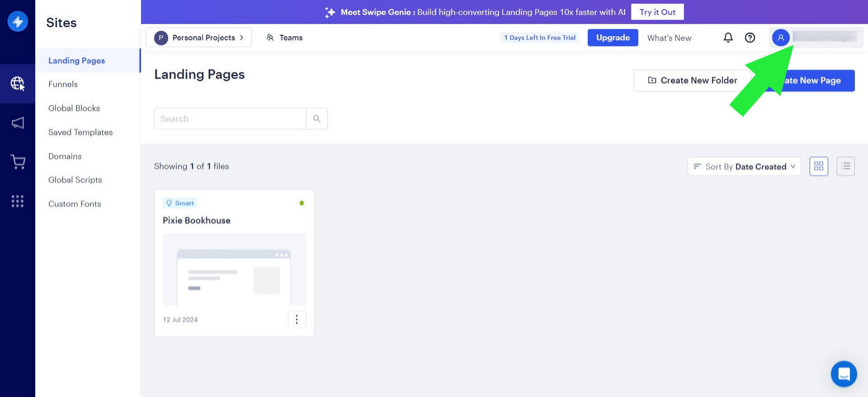Open the apps grid icon in sidebar
868x397 pixels.
[18, 201]
